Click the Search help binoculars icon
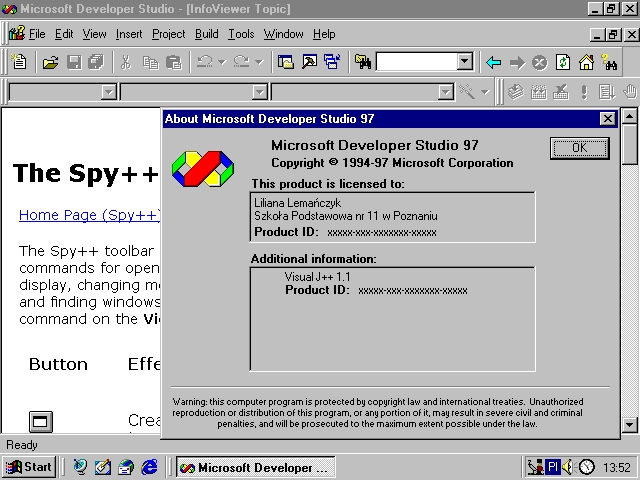This screenshot has width=640, height=480. coord(609,62)
